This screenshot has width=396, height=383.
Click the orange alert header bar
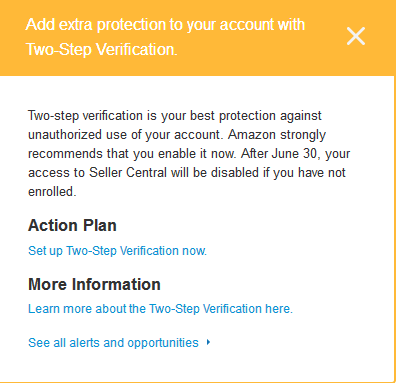[x=198, y=38]
